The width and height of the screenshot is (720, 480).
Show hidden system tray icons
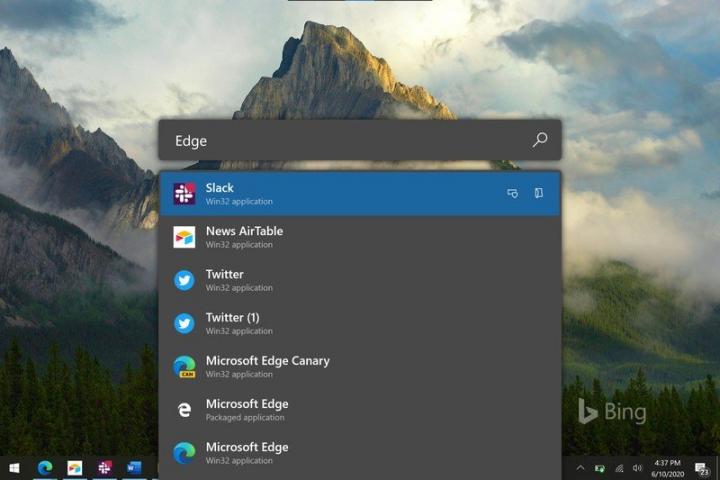[x=580, y=468]
